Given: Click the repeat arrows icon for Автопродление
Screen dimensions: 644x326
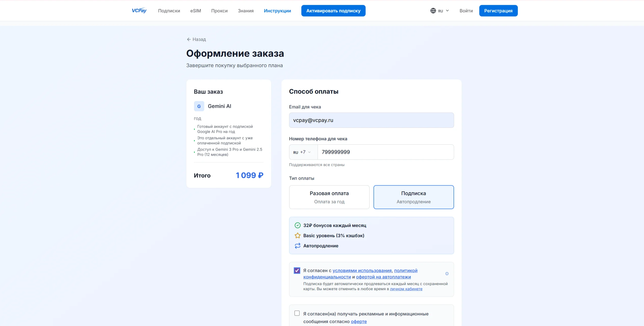Looking at the screenshot, I should [x=298, y=246].
